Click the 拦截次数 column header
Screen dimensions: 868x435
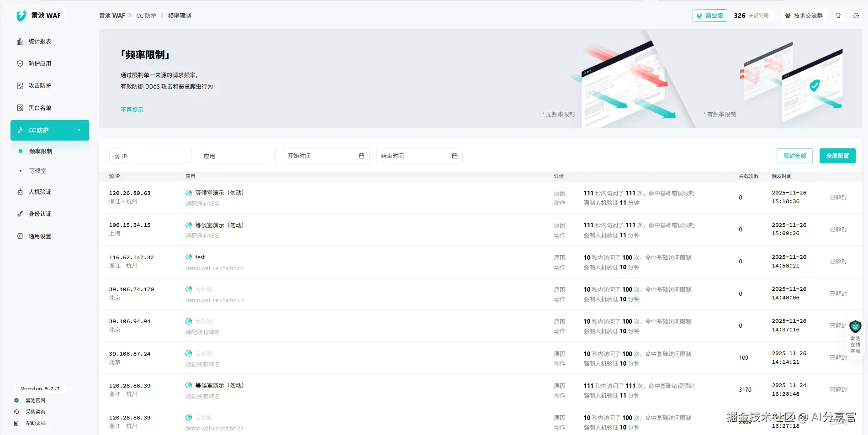tap(749, 177)
